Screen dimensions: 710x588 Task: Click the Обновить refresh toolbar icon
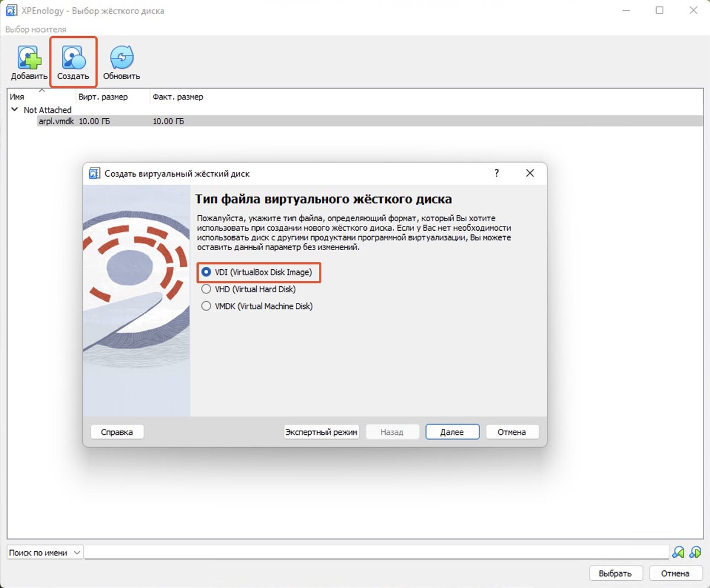coord(121,63)
